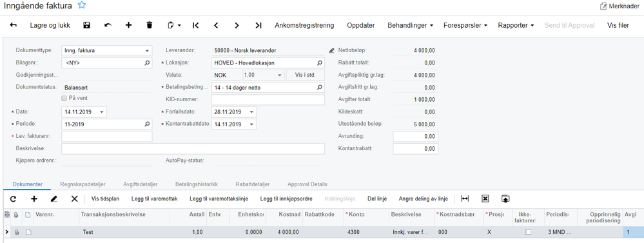Image resolution: width=644 pixels, height=243 pixels.
Task: Click the Lev. fakturanr input field
Action: point(107,136)
